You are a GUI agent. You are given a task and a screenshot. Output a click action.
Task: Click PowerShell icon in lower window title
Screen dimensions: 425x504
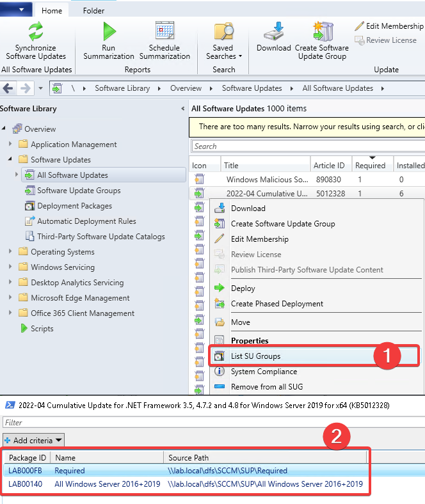click(x=10, y=405)
